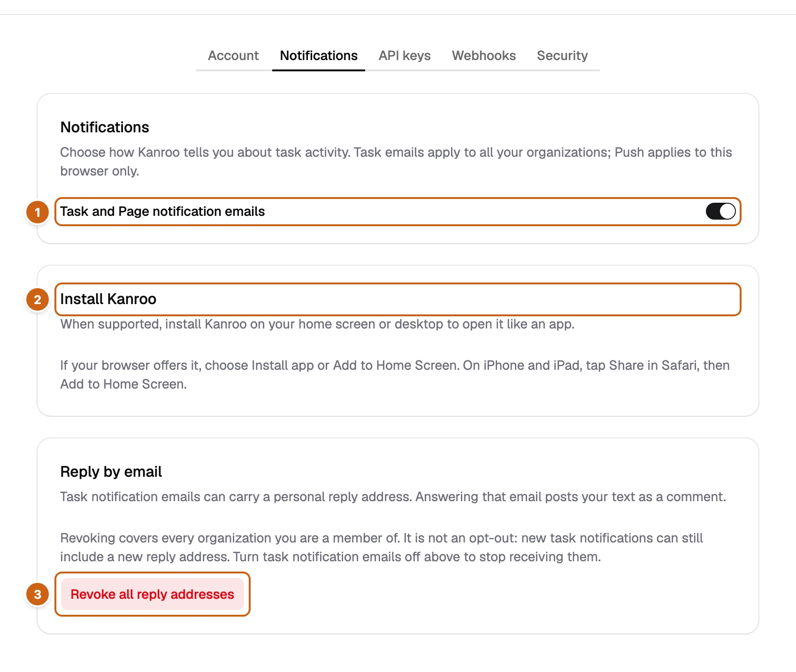Toggle Task and Page notification emails switch

(720, 211)
